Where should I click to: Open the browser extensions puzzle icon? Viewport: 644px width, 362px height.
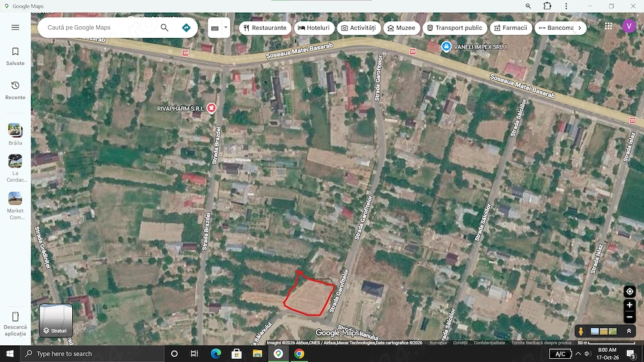coord(547,6)
